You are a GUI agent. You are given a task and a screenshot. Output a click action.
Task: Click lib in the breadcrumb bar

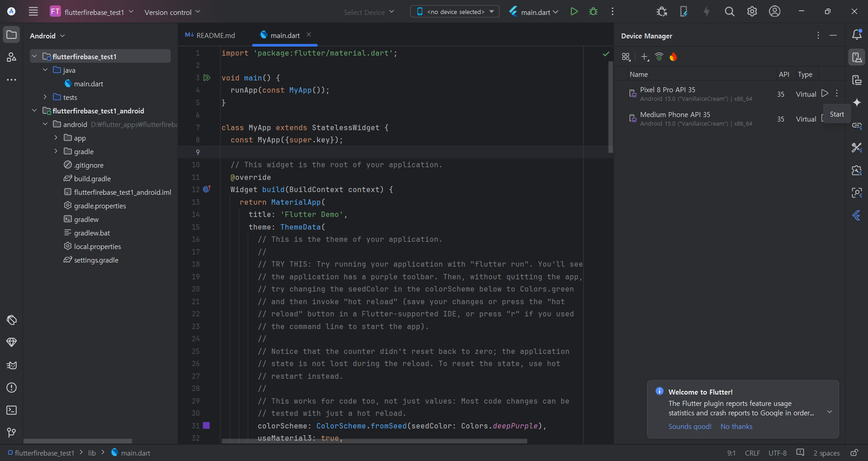(x=92, y=453)
